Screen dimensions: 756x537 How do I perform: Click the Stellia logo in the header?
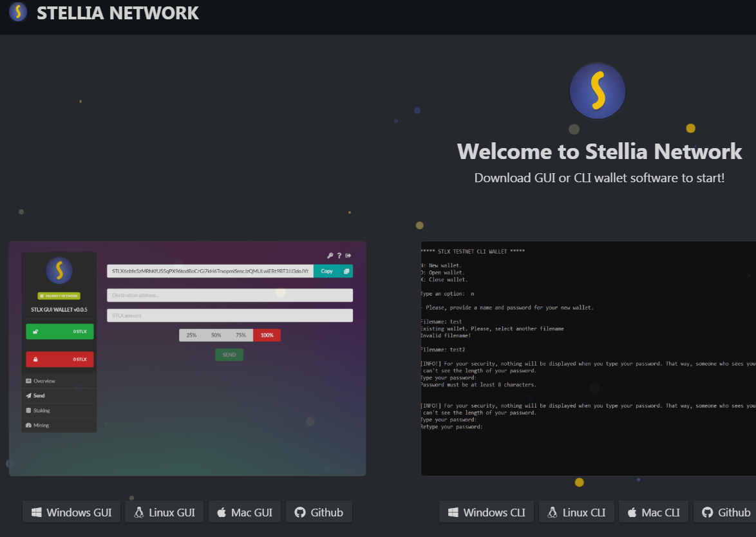point(18,12)
